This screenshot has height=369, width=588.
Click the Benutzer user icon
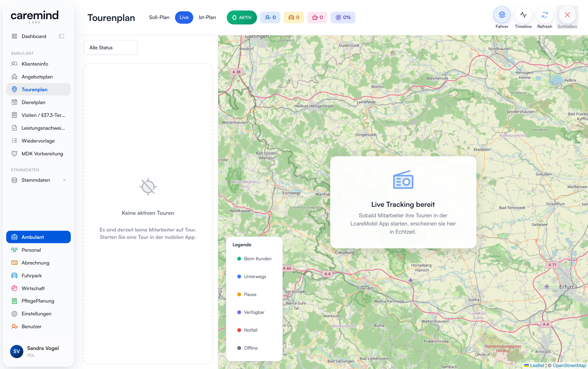[14, 326]
